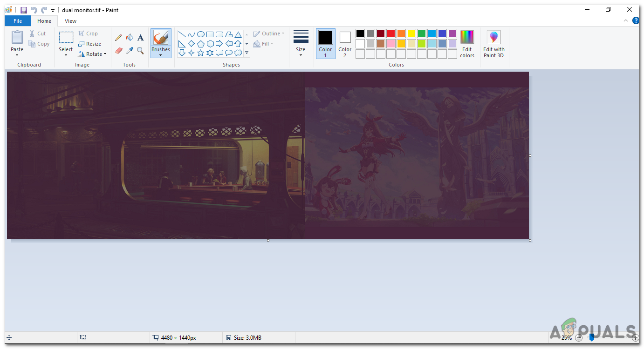Pick the Fill with color bucket tool
The width and height of the screenshot is (644, 349).
click(130, 37)
